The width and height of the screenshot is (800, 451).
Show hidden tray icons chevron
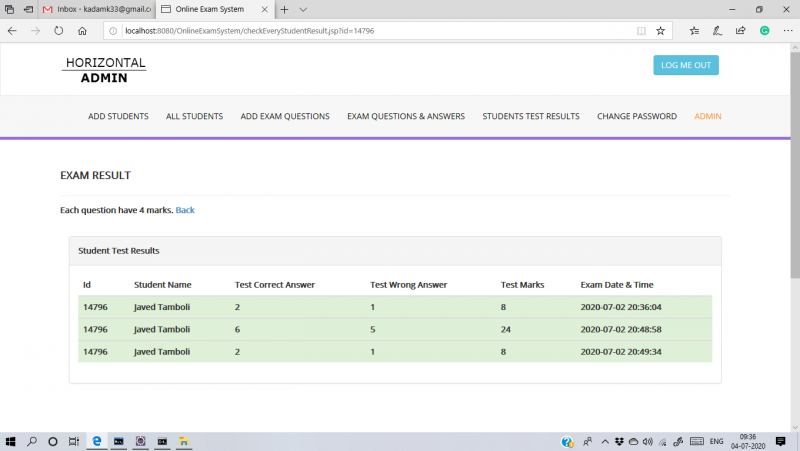(605, 442)
